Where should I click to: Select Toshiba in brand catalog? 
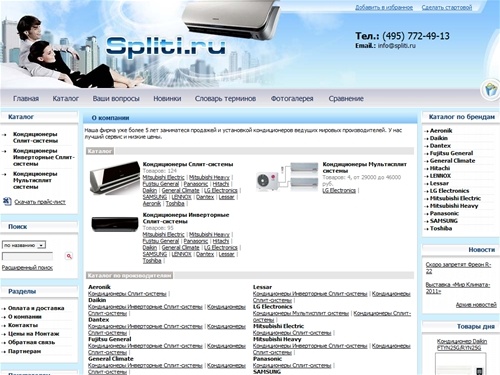441,228
